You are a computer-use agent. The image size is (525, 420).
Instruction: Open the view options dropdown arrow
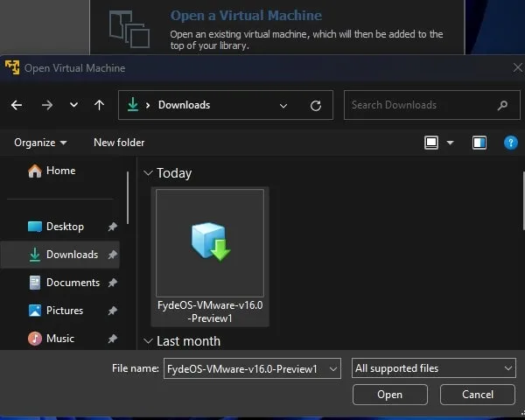point(451,143)
